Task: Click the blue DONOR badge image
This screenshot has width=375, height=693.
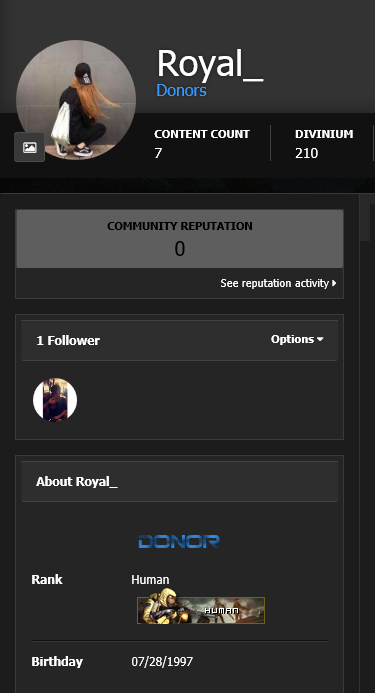Action: (179, 541)
